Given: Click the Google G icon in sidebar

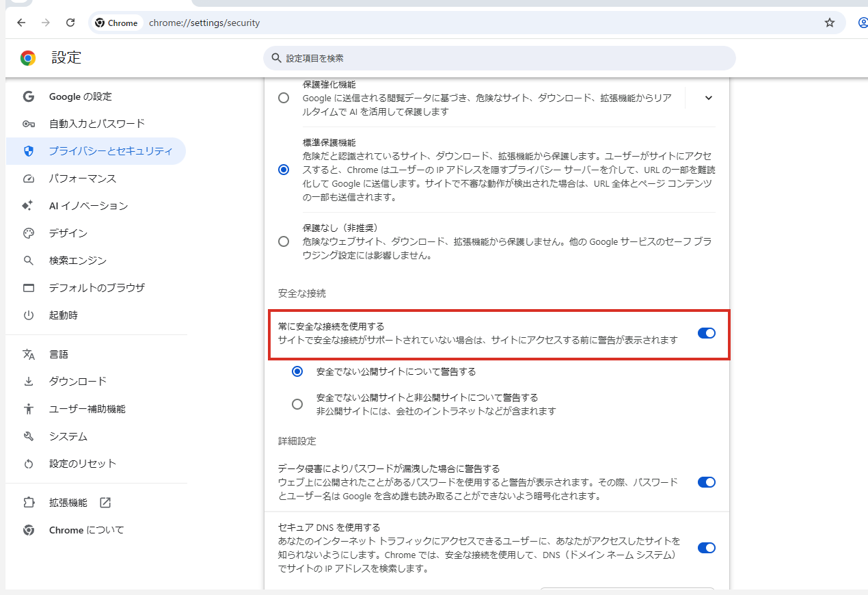Looking at the screenshot, I should pos(28,96).
